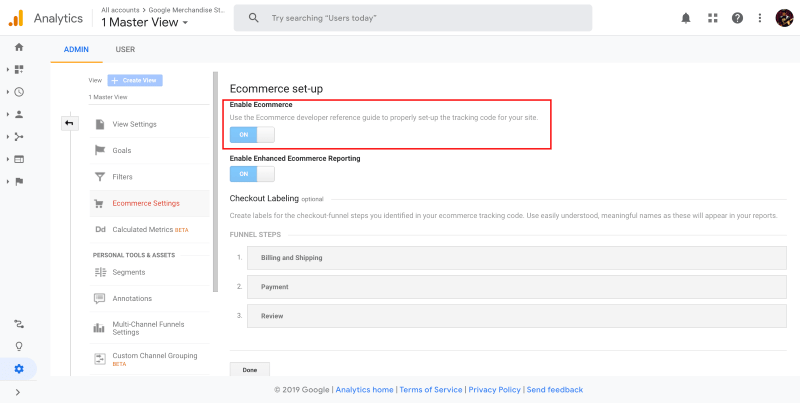Click the Multi-Channel Funnels bar chart icon
Screen dimensions: 800x403
99,328
